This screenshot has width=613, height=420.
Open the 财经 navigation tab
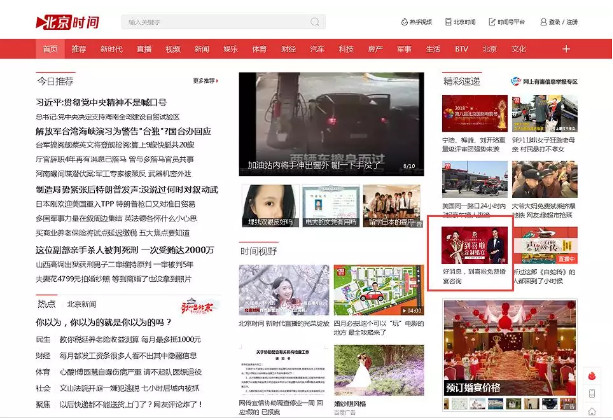coord(288,48)
